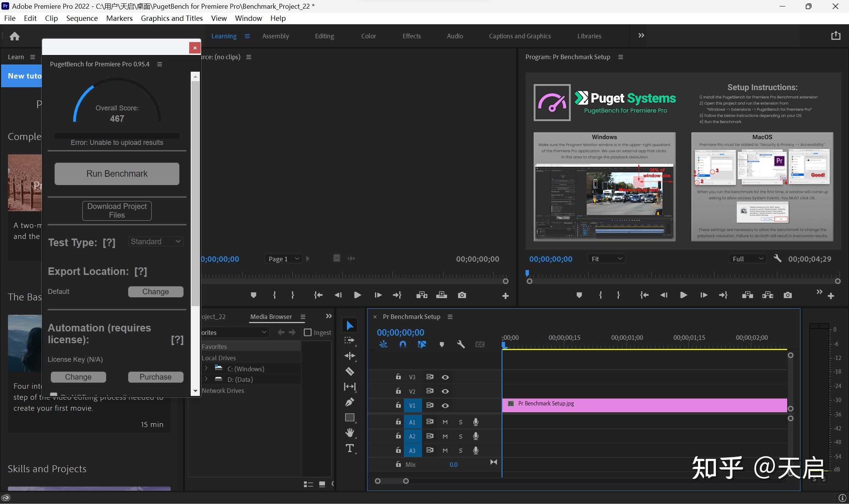Select the Pen tool

(350, 402)
